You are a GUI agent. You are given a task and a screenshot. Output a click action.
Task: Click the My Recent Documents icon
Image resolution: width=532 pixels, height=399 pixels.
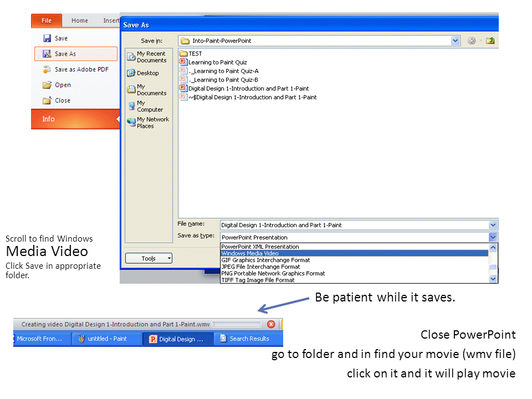pos(131,57)
